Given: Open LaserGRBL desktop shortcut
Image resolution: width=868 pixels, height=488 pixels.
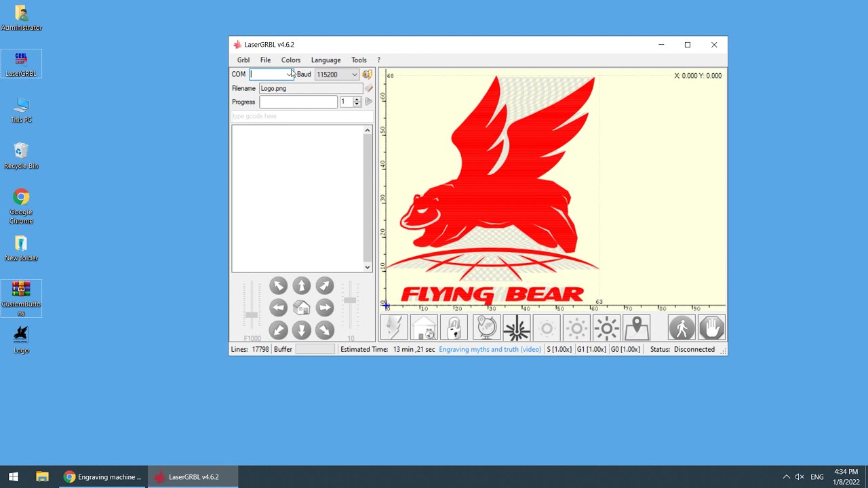Looking at the screenshot, I should point(21,64).
